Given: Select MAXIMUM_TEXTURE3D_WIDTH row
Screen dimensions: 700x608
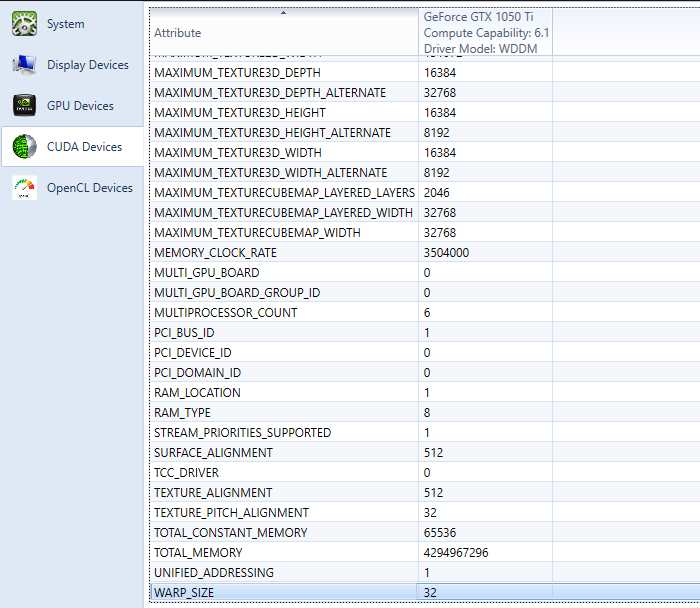Looking at the screenshot, I should pos(425,153).
